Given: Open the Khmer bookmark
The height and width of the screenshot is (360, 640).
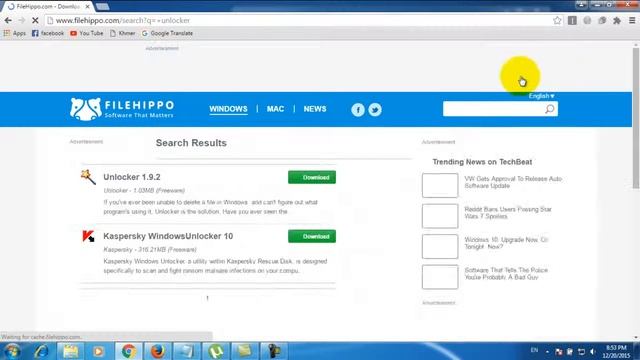Looking at the screenshot, I should click(122, 33).
